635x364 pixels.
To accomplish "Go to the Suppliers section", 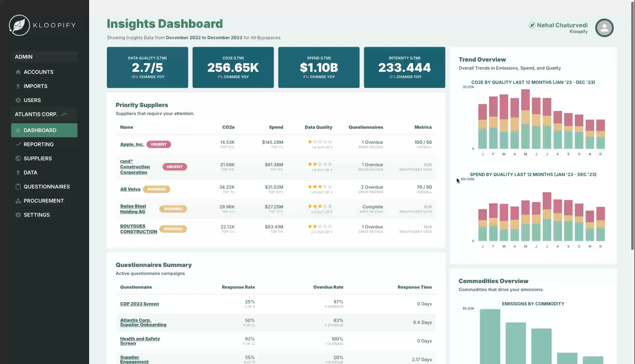I will point(44,158).
